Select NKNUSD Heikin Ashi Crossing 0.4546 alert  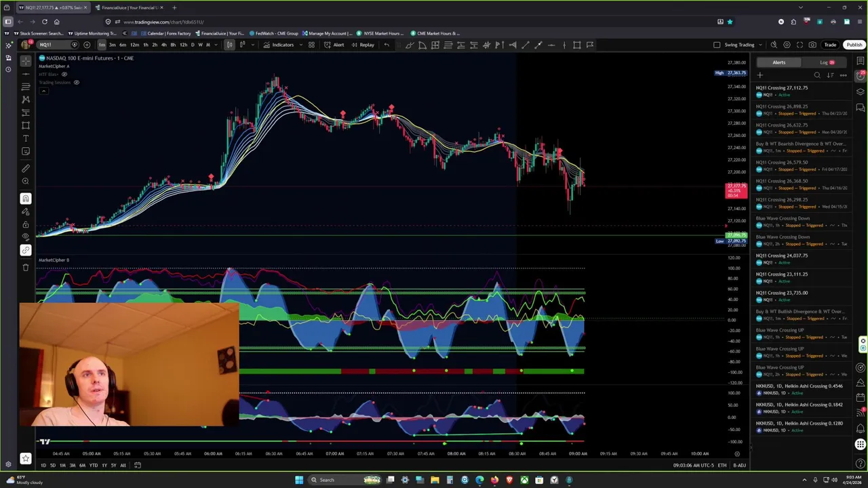click(x=802, y=390)
